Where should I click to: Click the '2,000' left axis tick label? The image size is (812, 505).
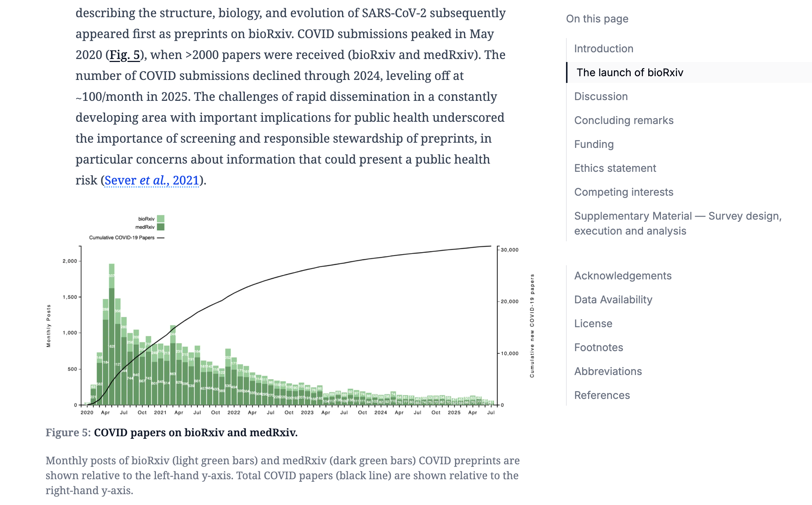click(70, 261)
